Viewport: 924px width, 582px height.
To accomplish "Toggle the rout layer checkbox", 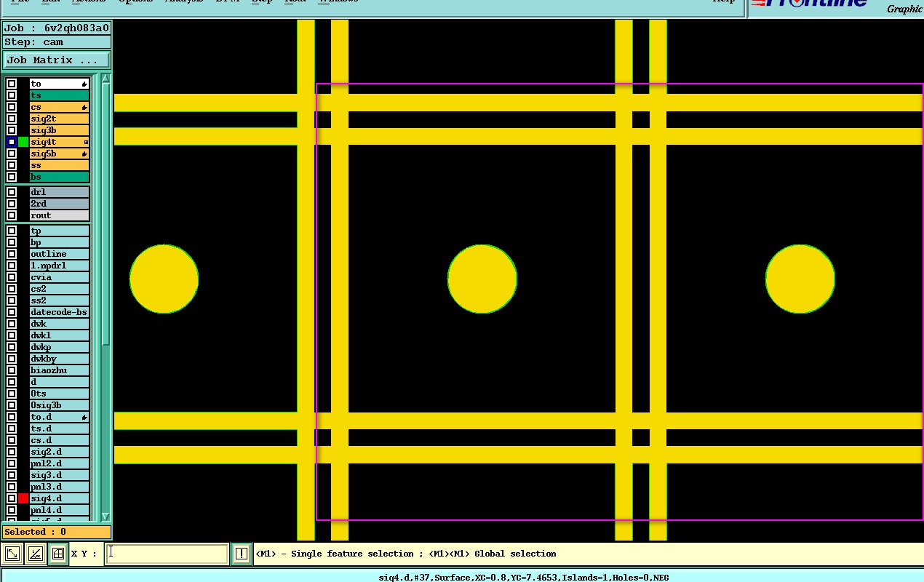I will [x=12, y=215].
